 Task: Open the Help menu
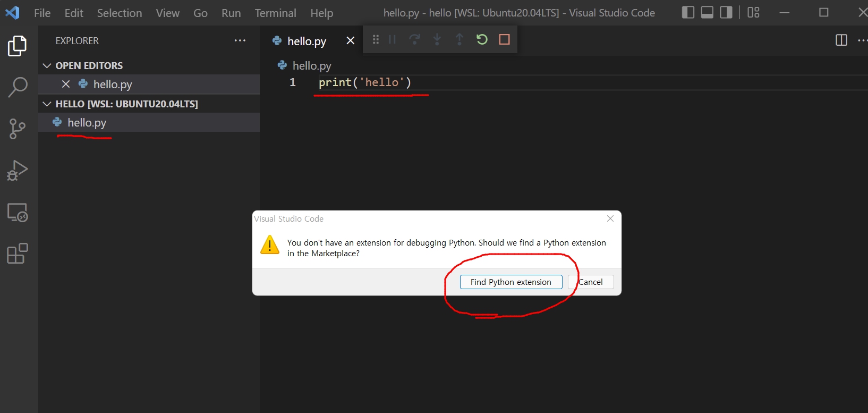(x=322, y=13)
